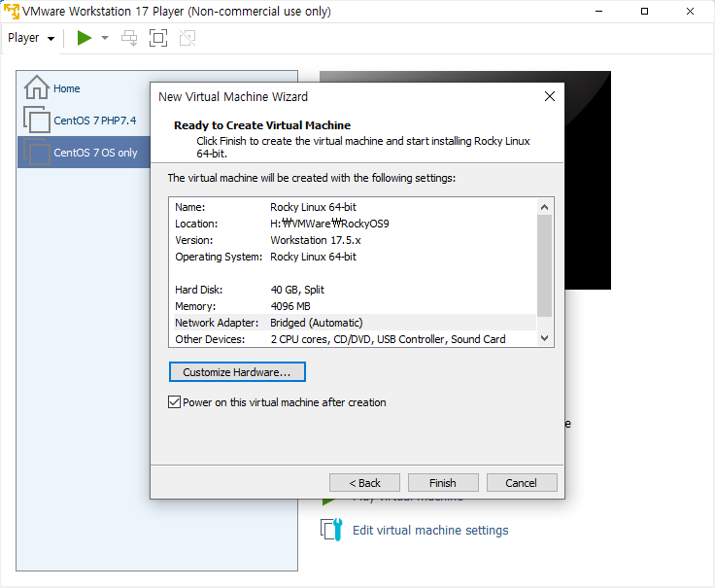
Task: Click the CentOS 7 PHP7.4 VM icon
Action: [x=37, y=120]
